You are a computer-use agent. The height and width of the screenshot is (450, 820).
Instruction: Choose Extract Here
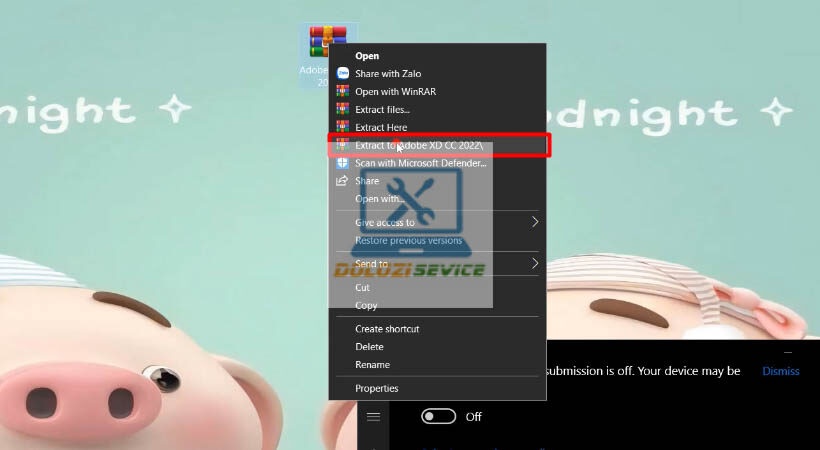[x=437, y=127]
